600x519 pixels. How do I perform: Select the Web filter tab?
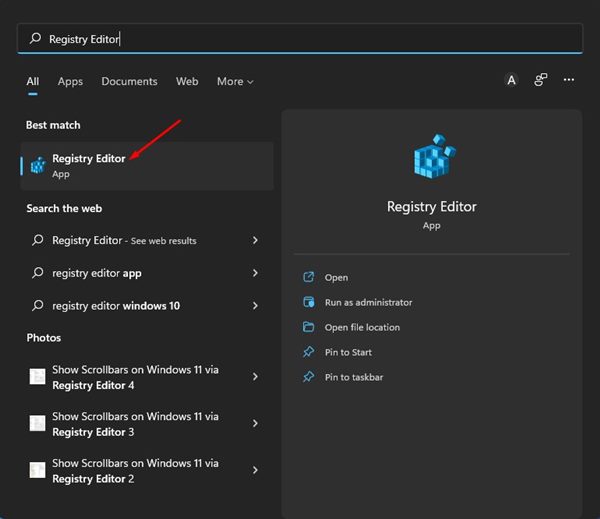click(187, 82)
